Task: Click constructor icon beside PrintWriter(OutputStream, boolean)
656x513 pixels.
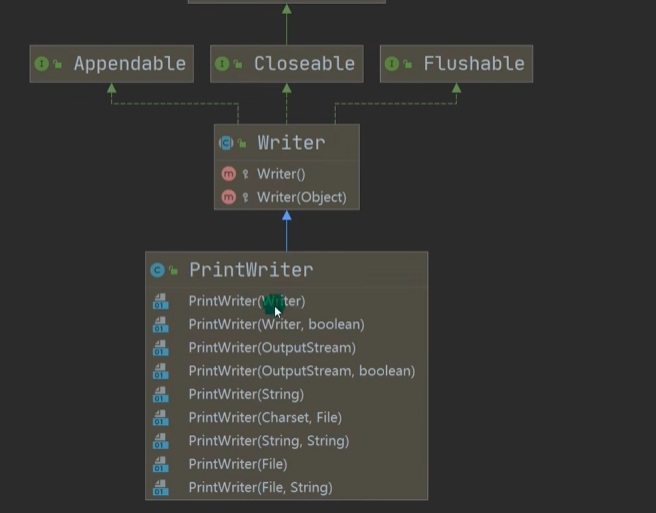Action: click(x=161, y=371)
